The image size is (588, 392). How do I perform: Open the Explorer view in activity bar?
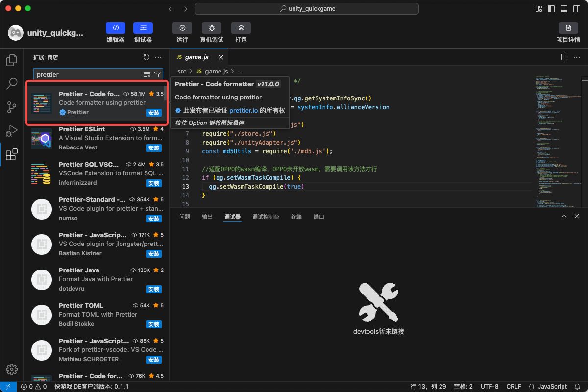click(x=12, y=60)
